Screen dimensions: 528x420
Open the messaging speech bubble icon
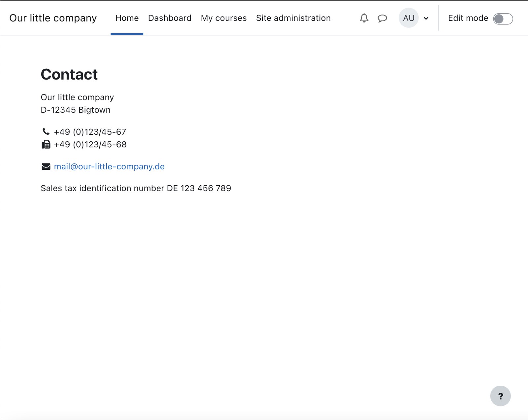pyautogui.click(x=382, y=18)
